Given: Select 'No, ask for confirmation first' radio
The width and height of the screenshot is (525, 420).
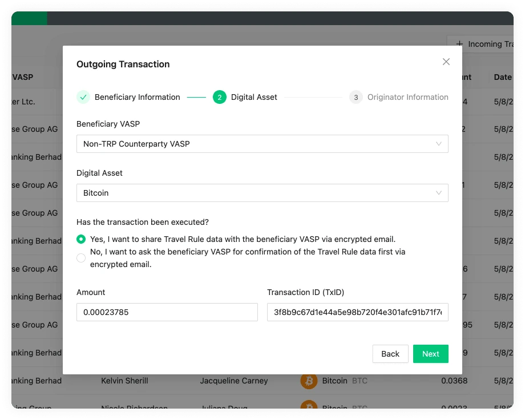Looking at the screenshot, I should pyautogui.click(x=81, y=258).
